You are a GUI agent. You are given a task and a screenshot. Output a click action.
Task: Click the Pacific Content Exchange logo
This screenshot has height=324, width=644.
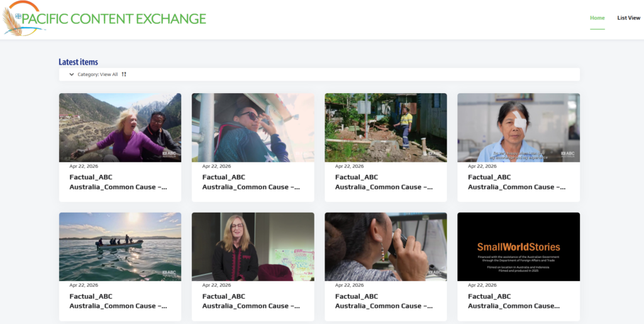(x=104, y=18)
